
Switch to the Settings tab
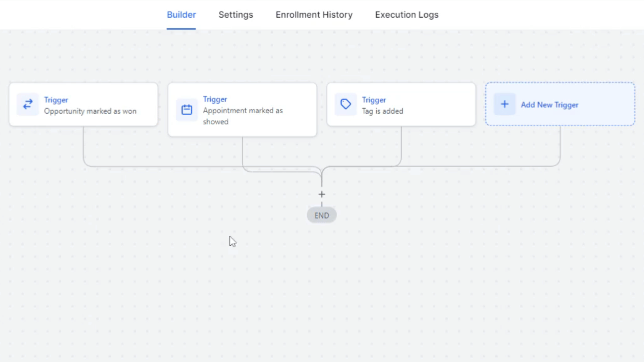click(235, 15)
